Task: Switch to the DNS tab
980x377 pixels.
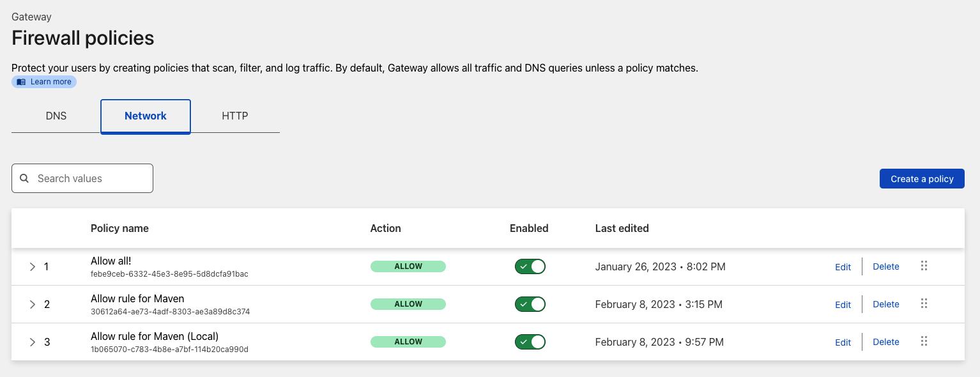Action: pos(56,116)
